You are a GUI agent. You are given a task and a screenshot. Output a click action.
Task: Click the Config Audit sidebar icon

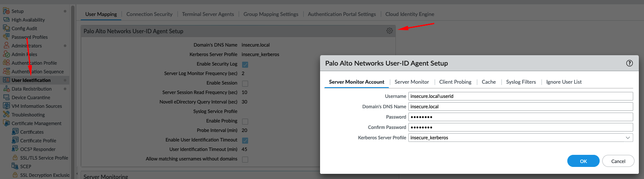(x=6, y=28)
